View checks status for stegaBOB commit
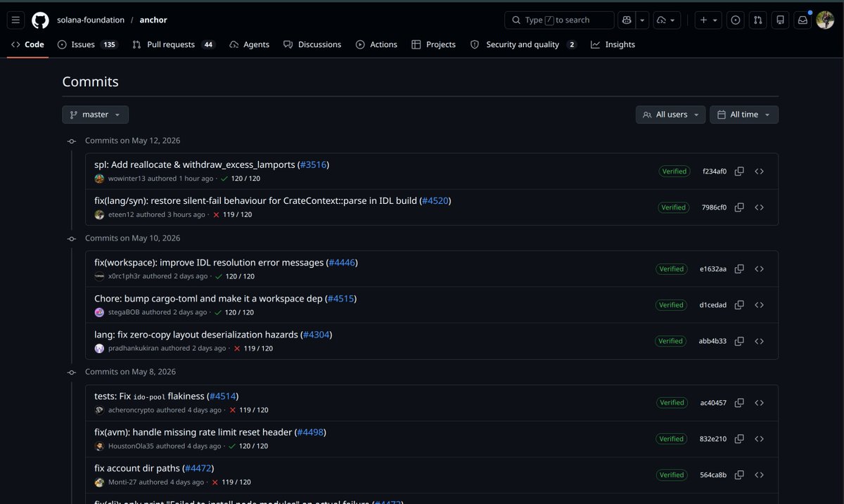Image resolution: width=844 pixels, height=504 pixels. point(234,312)
